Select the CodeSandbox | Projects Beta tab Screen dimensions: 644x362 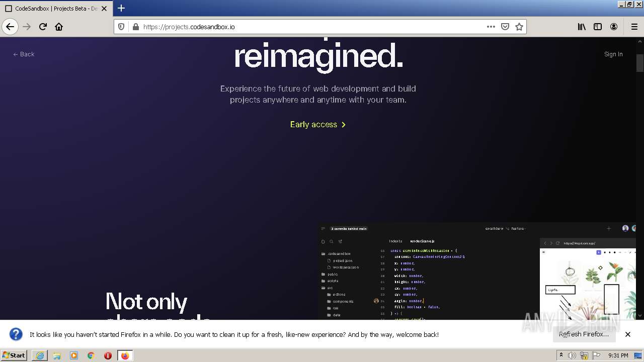tap(56, 9)
